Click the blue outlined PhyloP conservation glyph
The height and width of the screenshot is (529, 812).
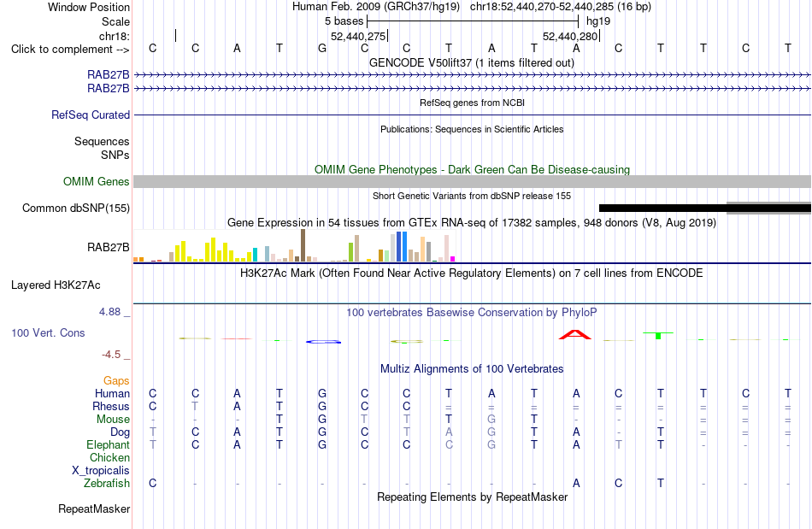[x=323, y=342]
